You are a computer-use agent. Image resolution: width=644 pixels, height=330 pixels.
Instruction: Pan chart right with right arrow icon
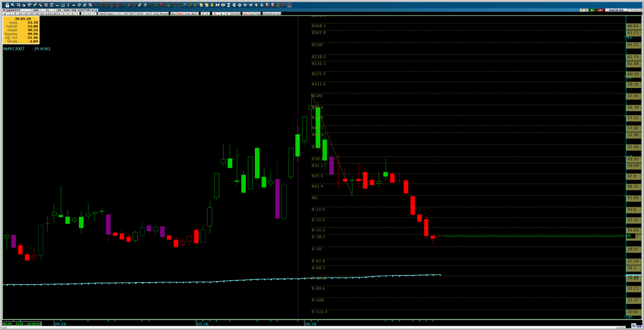tap(251, 5)
